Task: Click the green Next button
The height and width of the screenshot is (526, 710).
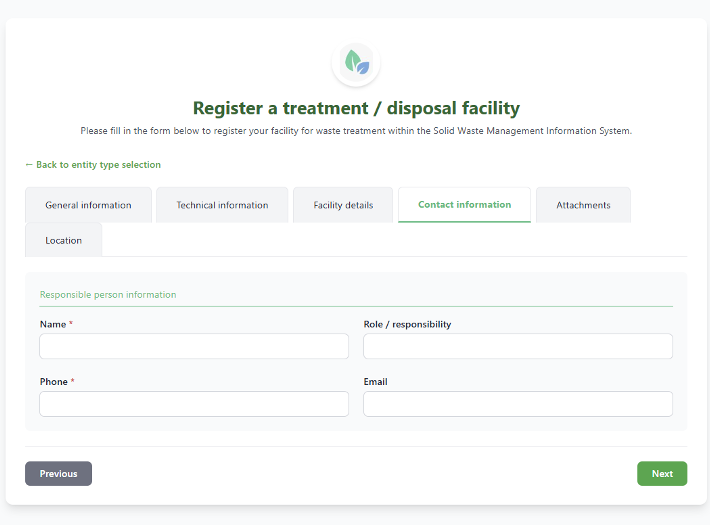Action: (x=662, y=473)
